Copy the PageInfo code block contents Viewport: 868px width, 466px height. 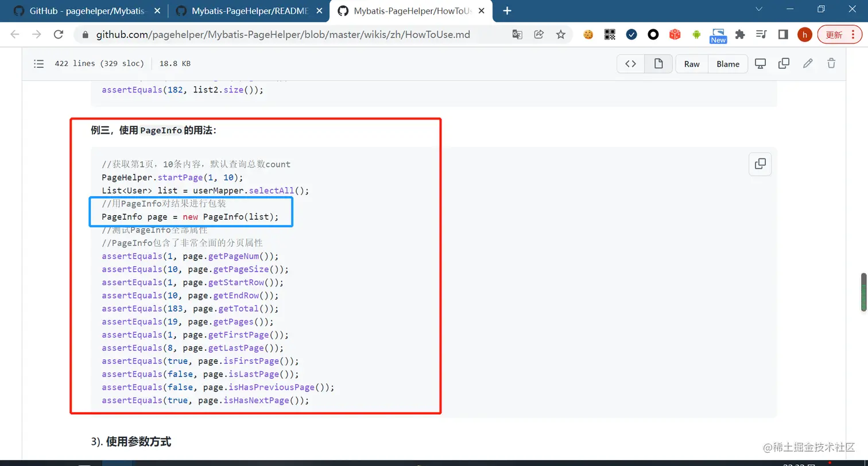click(x=760, y=164)
